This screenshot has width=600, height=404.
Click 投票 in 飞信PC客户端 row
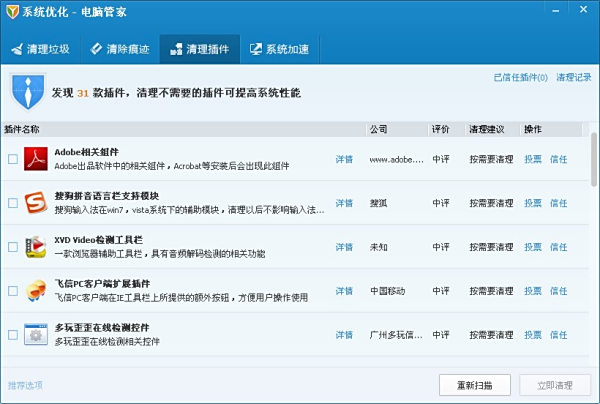(533, 291)
